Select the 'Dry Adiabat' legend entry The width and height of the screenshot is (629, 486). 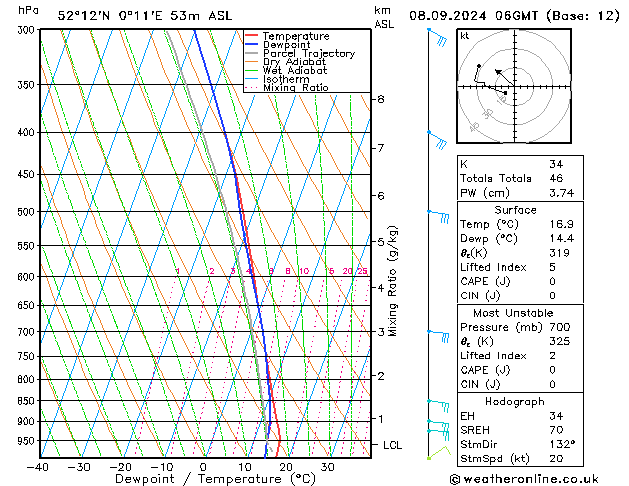click(294, 62)
